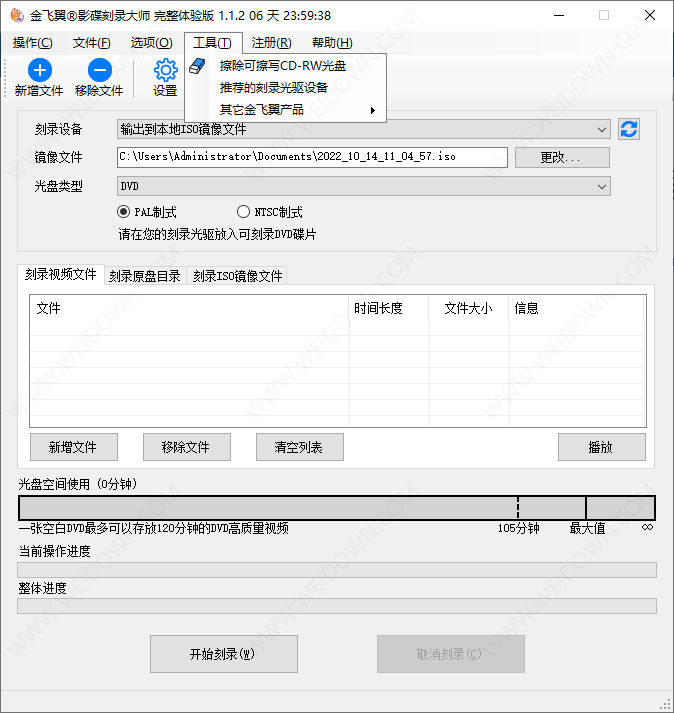Click the 105分钟 marker label

tap(518, 528)
